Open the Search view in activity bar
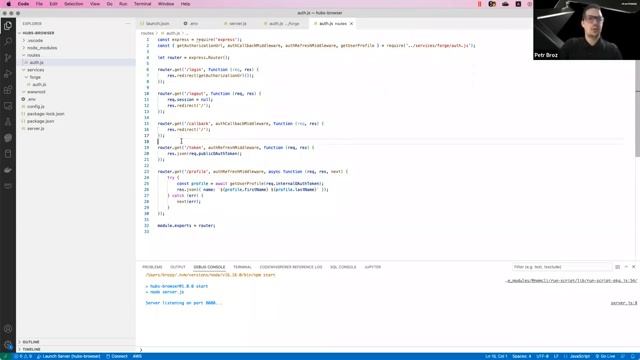This screenshot has width=640, height=360. coord(8,42)
